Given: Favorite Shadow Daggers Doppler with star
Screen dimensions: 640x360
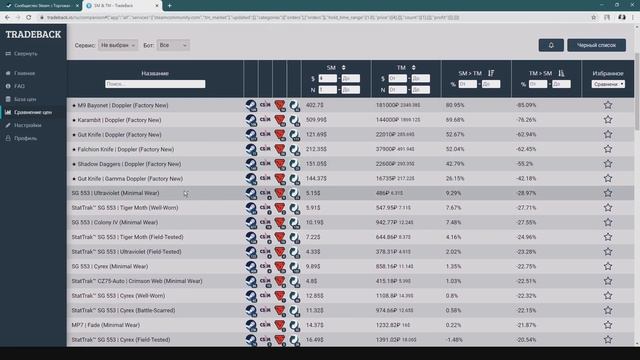Looking at the screenshot, I should click(x=608, y=164).
